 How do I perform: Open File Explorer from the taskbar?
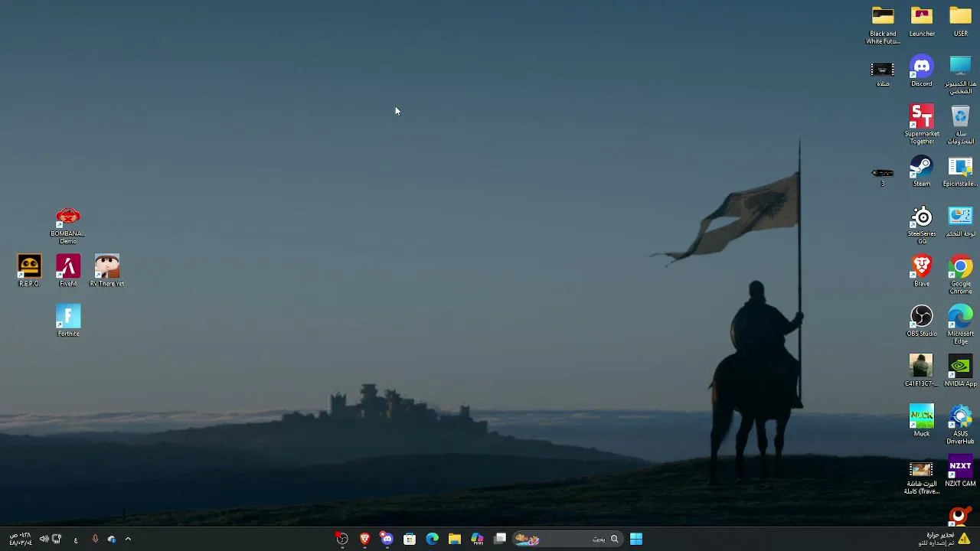pyautogui.click(x=455, y=539)
